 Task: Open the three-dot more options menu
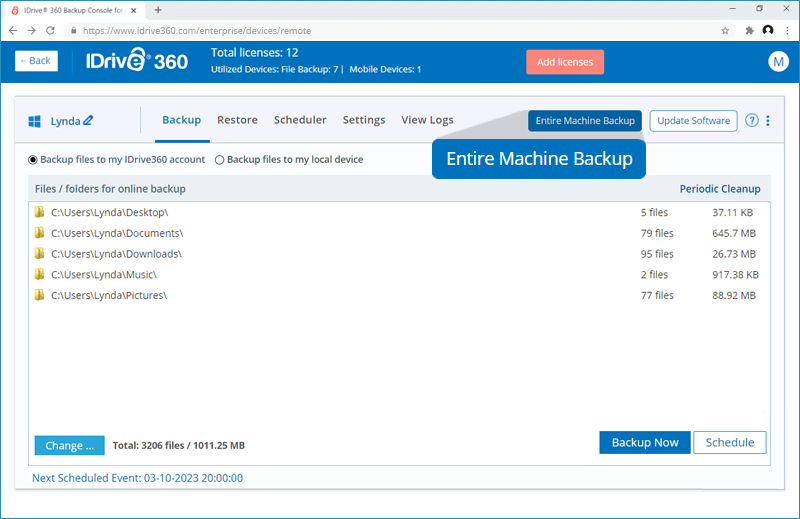[768, 120]
